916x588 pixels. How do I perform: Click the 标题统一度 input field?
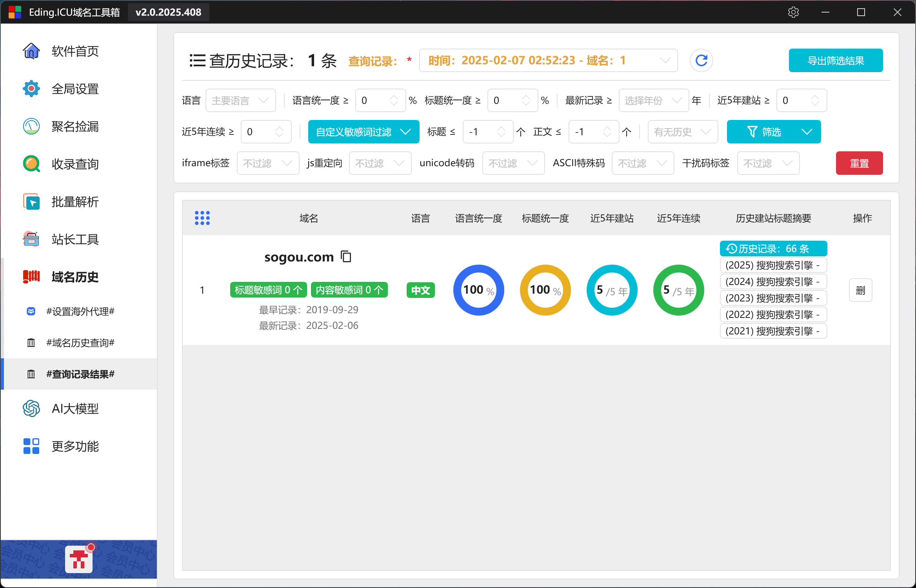[513, 100]
